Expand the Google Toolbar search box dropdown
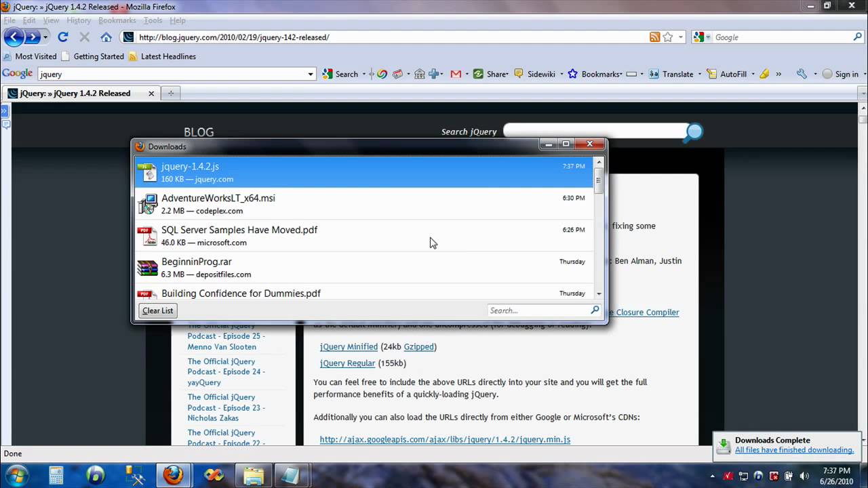The height and width of the screenshot is (488, 868). click(x=311, y=74)
